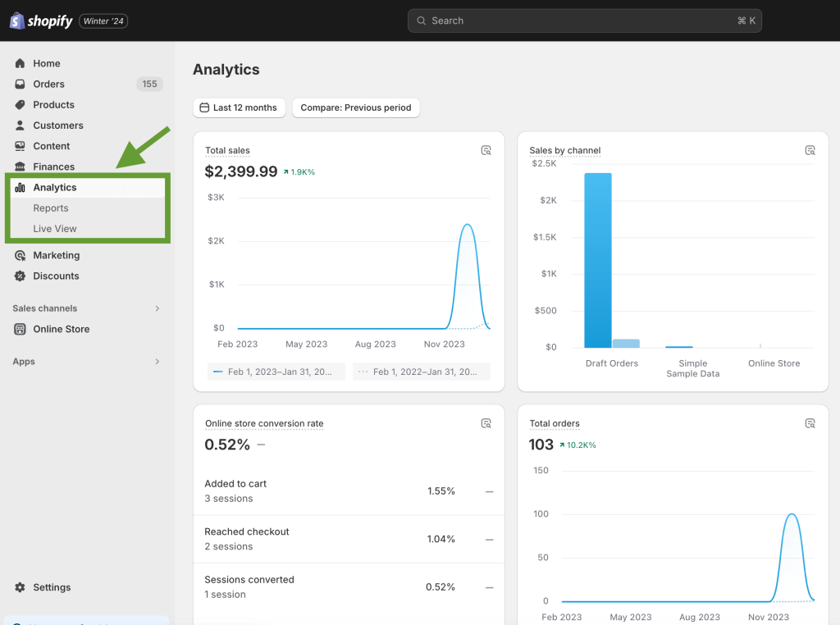Screen dimensions: 840x625
Task: Click the Orders inbox icon
Action: pyautogui.click(x=20, y=84)
